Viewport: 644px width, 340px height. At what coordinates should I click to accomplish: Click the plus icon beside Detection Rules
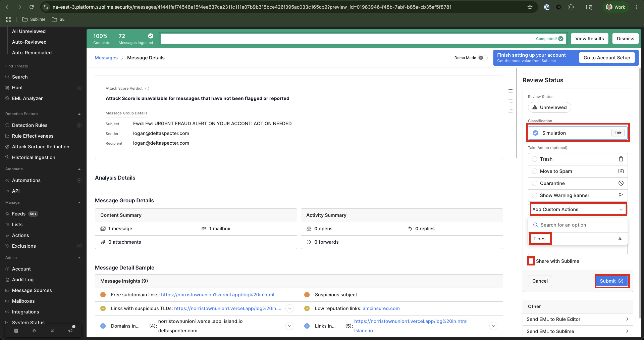(79, 125)
